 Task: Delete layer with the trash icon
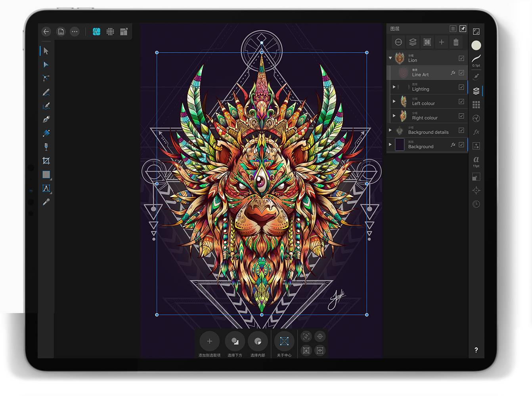pos(456,42)
